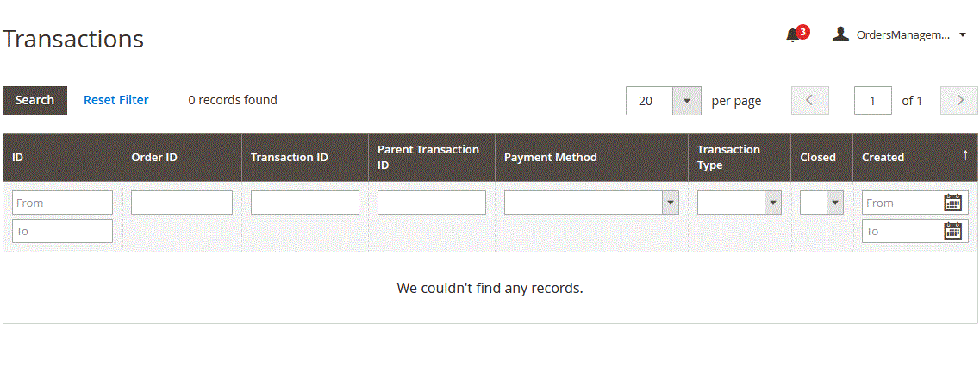Sort by Transaction ID column header
Image resolution: width=980 pixels, height=374 pixels.
pos(290,158)
